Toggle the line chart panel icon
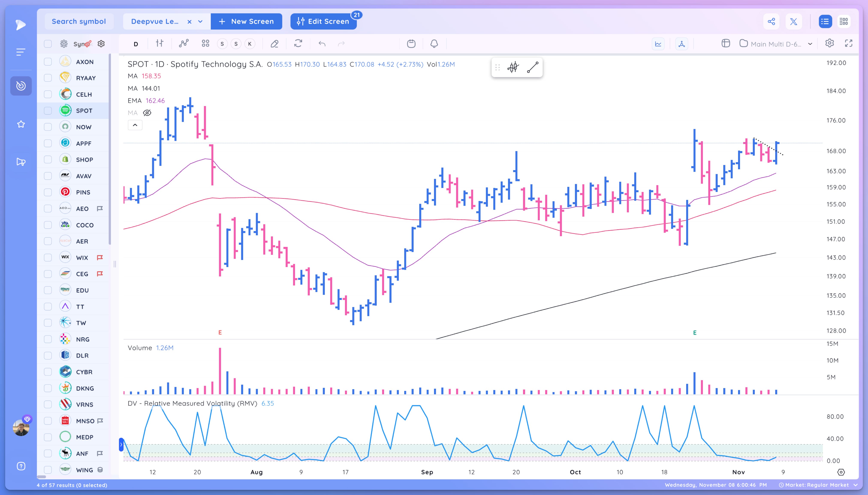The image size is (868, 495). (658, 44)
